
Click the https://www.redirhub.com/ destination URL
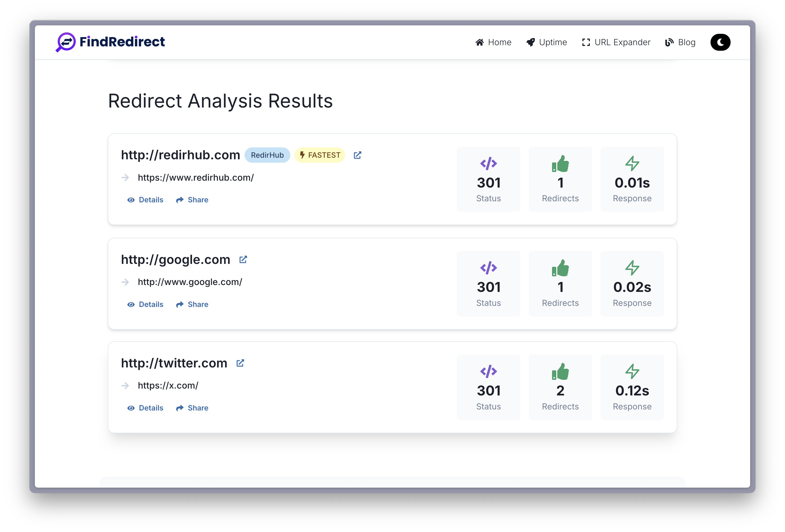(195, 178)
